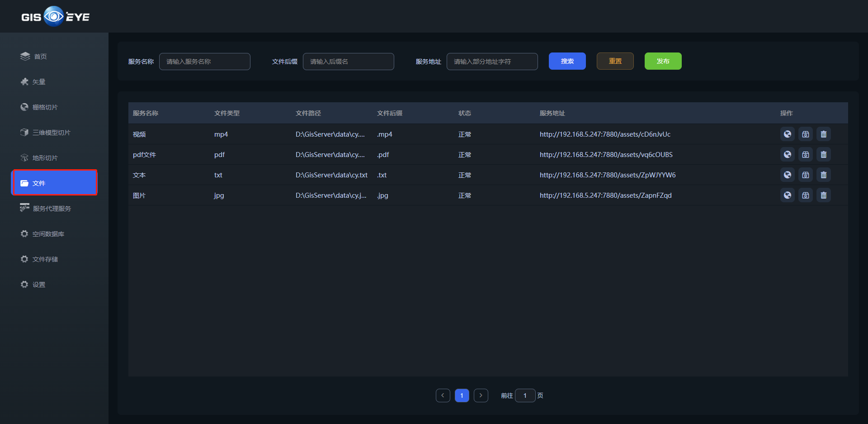Click the mp4 file type cell
The height and width of the screenshot is (424, 868).
[221, 134]
